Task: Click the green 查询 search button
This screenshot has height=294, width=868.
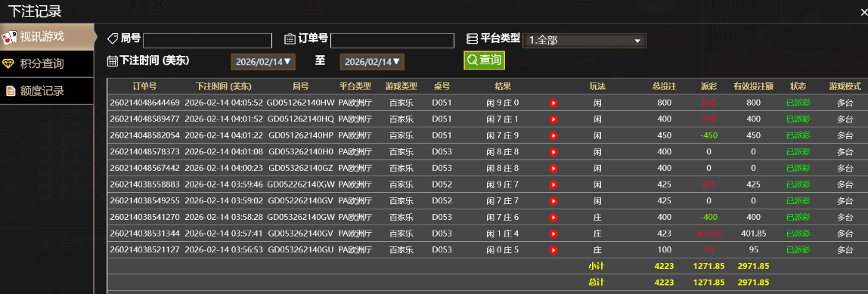Action: click(485, 60)
